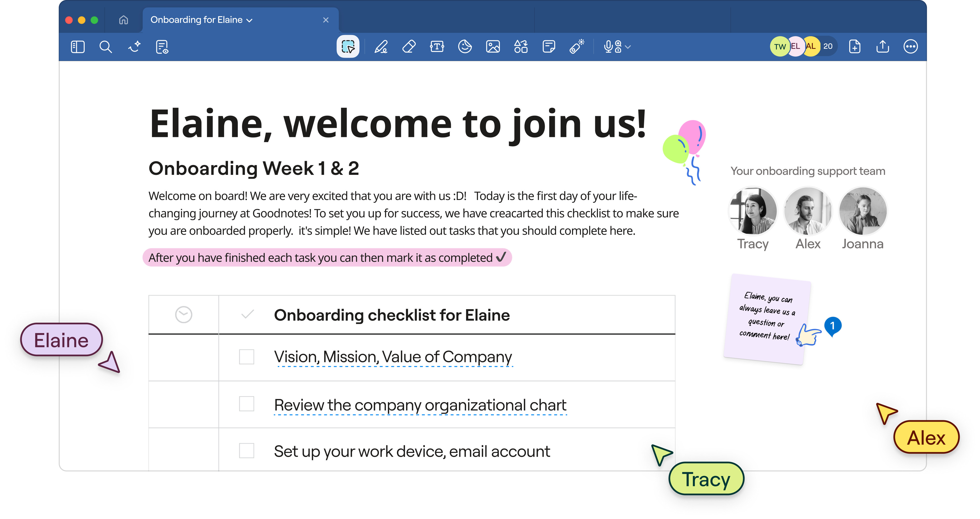The image size is (980, 519).
Task: Check Vision, Mission, Value of Company box
Action: tap(247, 357)
